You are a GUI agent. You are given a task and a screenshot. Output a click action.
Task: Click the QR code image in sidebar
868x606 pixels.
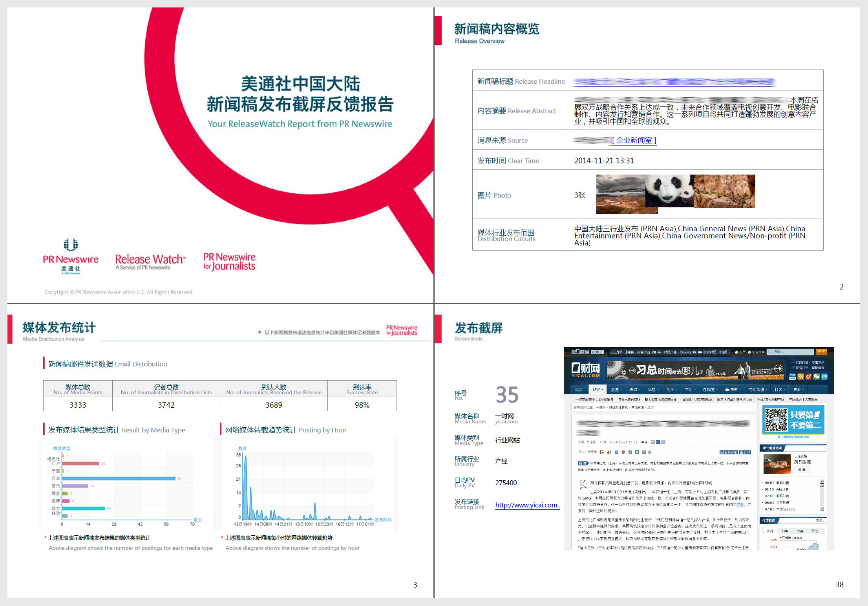(776, 419)
